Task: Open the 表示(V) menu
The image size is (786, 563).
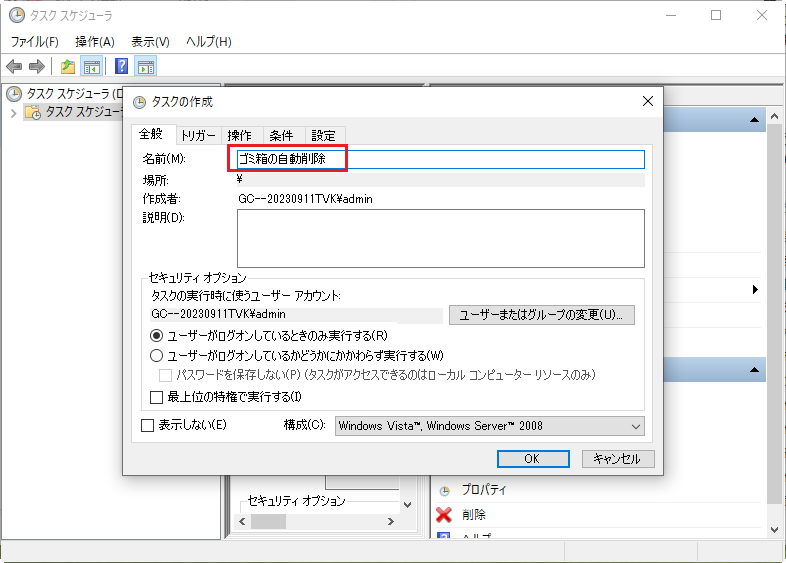Action: [x=150, y=42]
